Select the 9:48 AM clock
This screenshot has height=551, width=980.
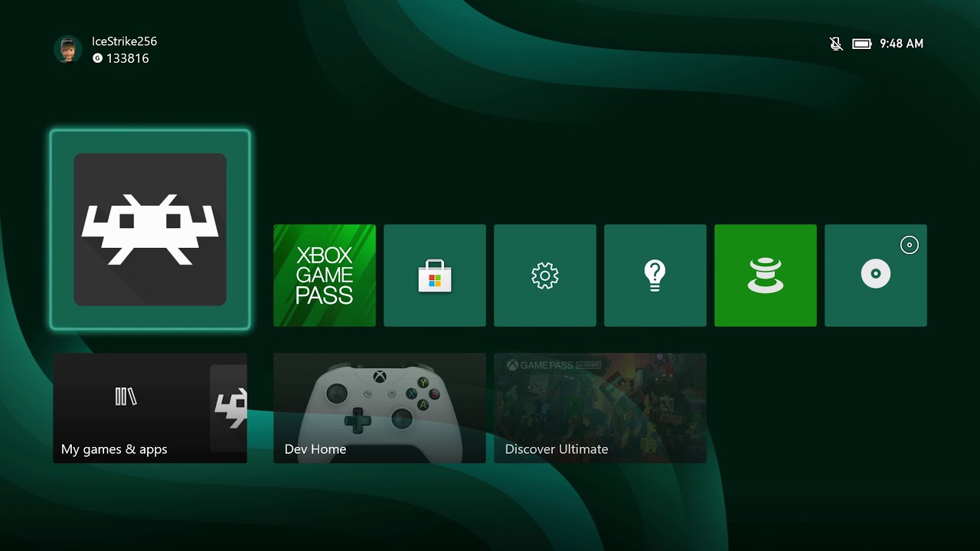click(x=902, y=44)
